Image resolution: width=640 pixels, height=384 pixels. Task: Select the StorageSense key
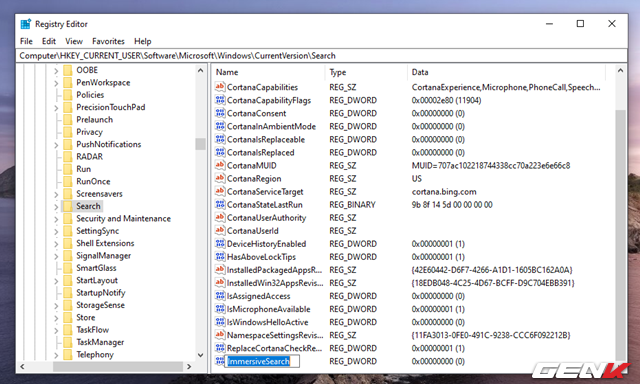click(x=100, y=305)
